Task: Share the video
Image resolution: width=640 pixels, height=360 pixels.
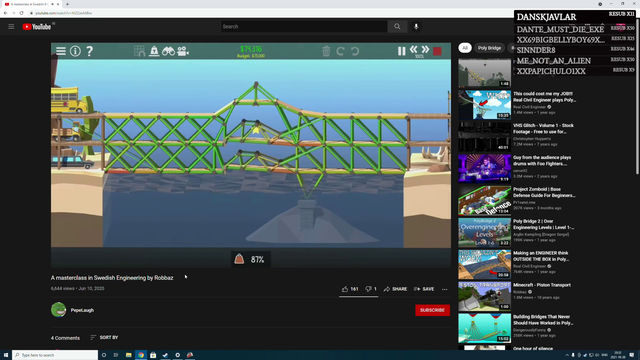Action: [x=395, y=289]
